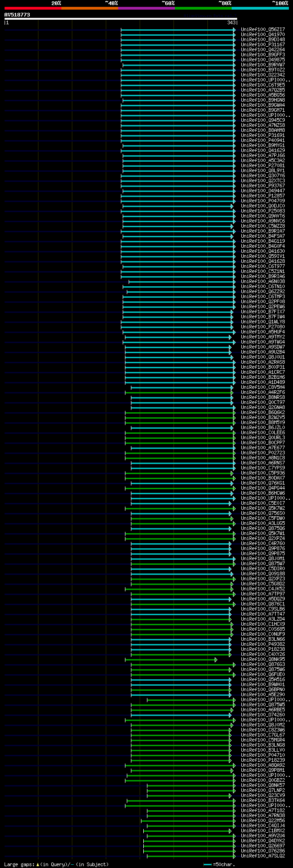Choose the UniRef100_P27081 hit name
293x868 pixels.
(x=263, y=165)
